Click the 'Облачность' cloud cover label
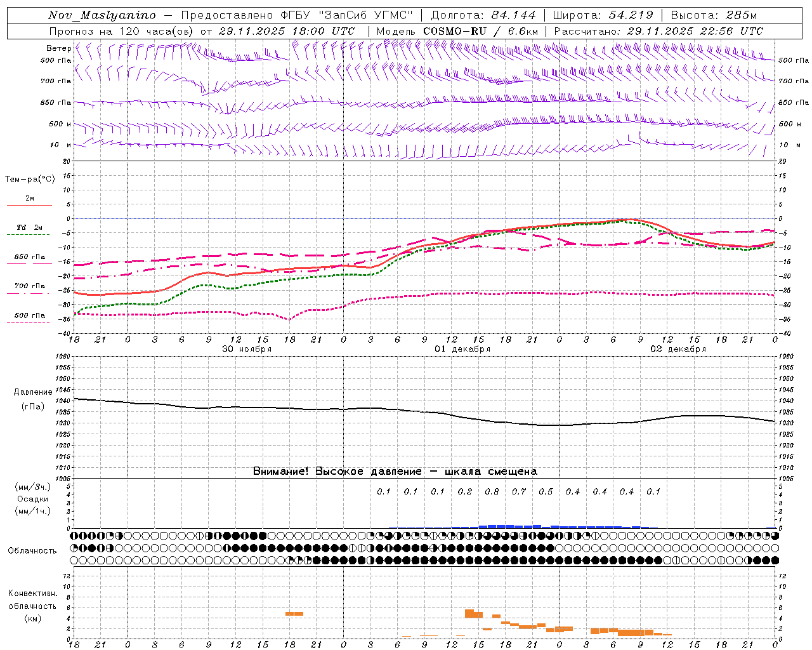 coord(32,550)
